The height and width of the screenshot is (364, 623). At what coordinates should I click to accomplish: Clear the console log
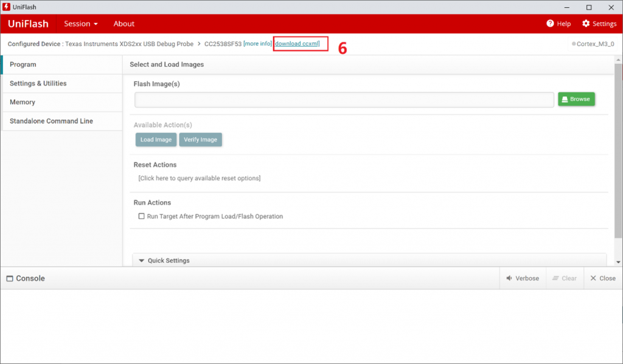pyautogui.click(x=565, y=278)
